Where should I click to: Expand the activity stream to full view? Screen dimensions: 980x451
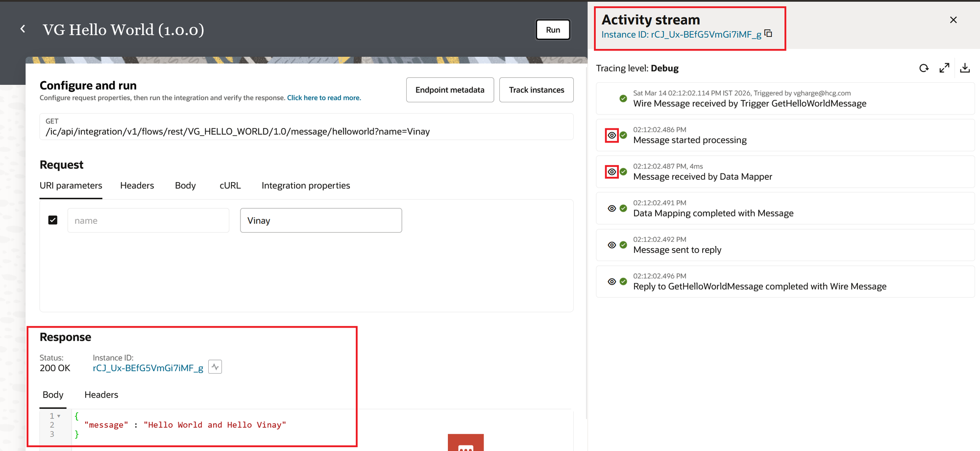[944, 68]
